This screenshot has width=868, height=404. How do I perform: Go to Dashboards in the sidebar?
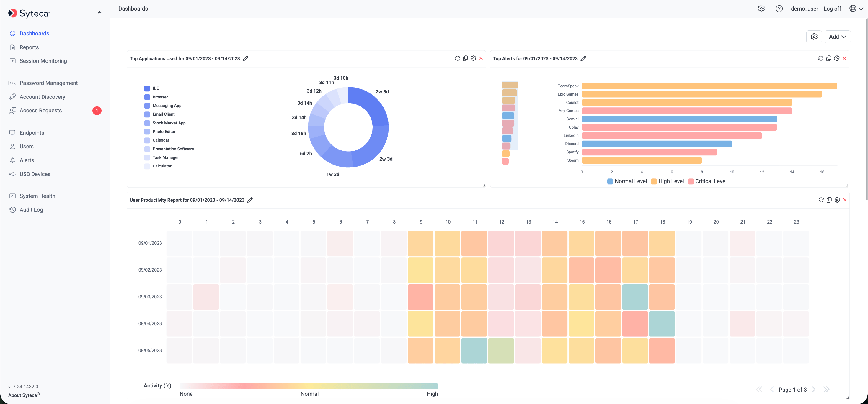(34, 33)
